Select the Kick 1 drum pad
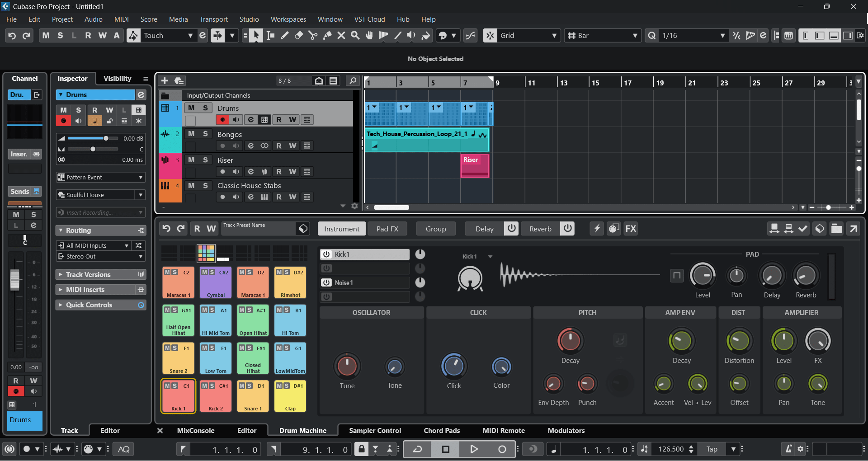The height and width of the screenshot is (461, 868). click(x=179, y=396)
